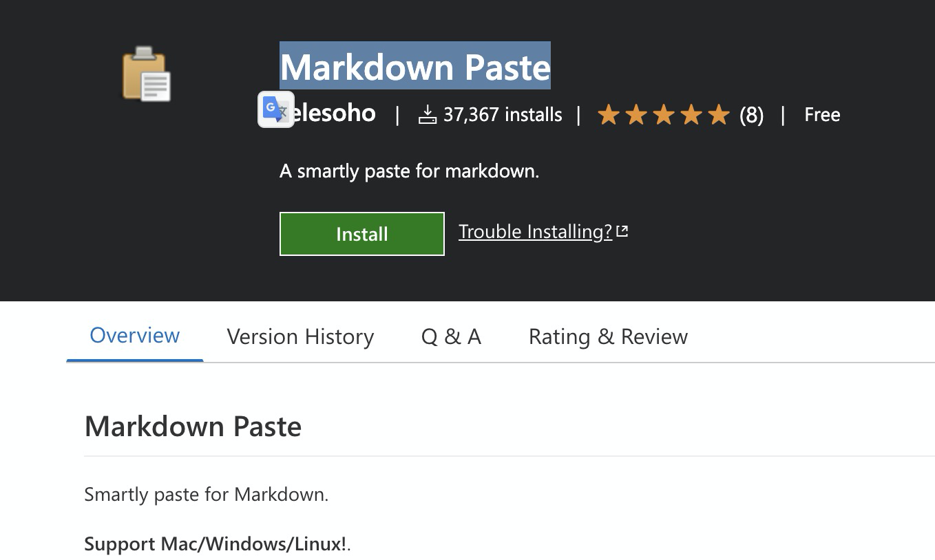Open the (8) review count
Viewport: 935px width, 560px height.
[751, 115]
